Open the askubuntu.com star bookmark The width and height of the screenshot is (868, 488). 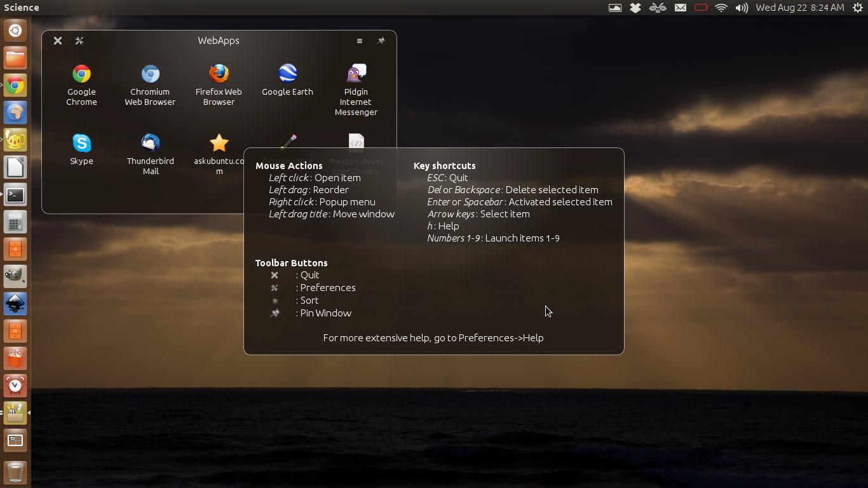coord(219,154)
